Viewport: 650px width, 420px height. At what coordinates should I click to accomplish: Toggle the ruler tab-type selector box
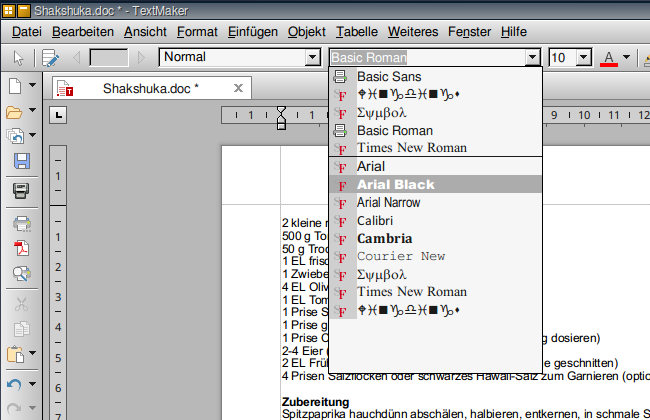tap(59, 116)
